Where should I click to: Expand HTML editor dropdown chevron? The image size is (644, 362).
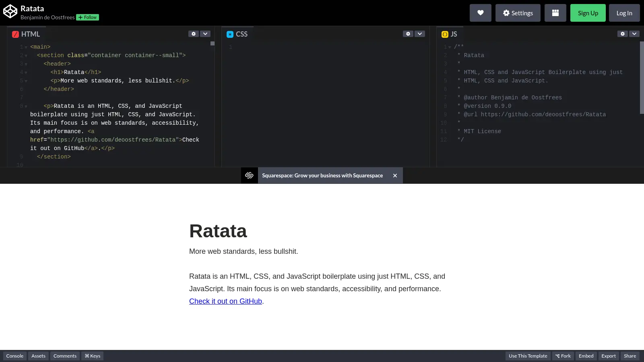[205, 34]
